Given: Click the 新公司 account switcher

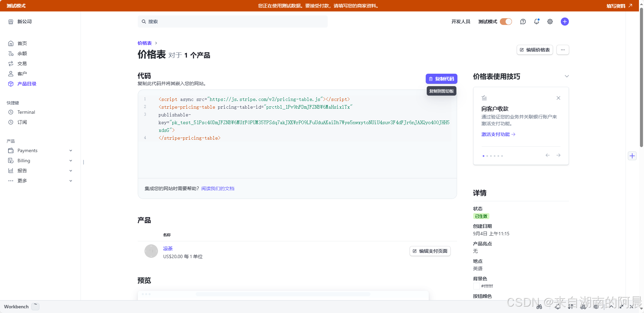Looking at the screenshot, I should tap(20, 22).
